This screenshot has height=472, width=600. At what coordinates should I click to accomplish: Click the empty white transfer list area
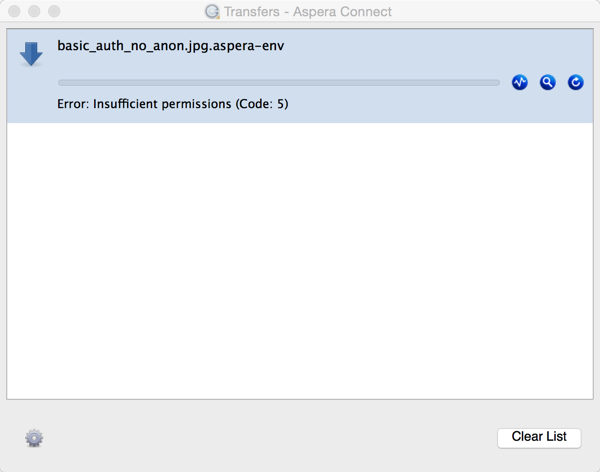coord(300,261)
